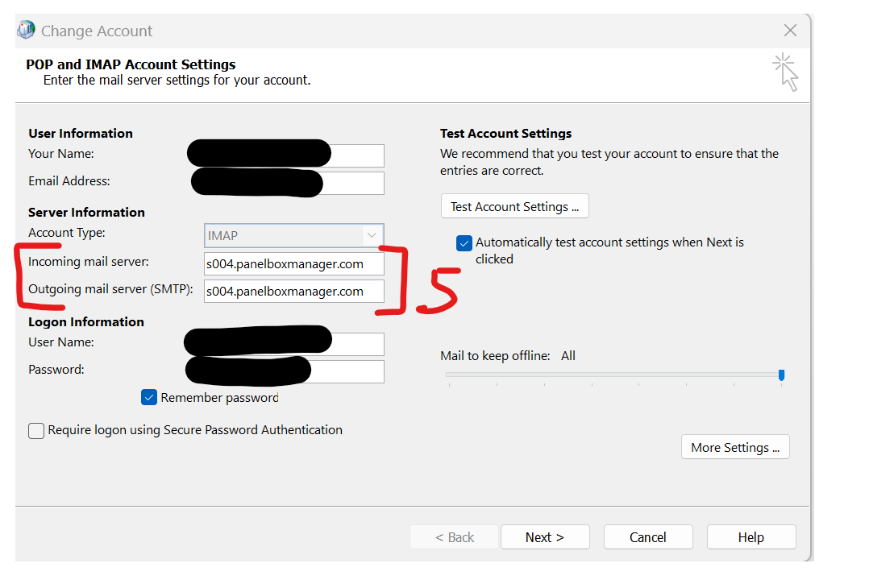Viewport: 869px width, 588px height.
Task: Open Help for this dialog
Action: point(751,537)
